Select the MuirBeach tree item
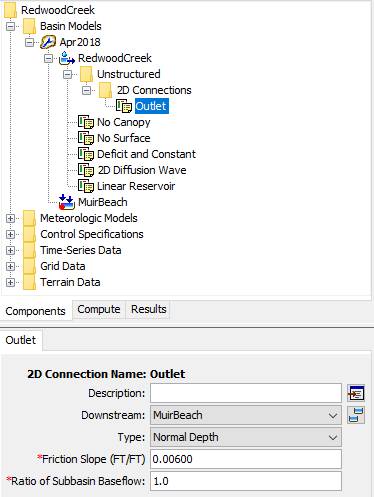 (x=103, y=202)
